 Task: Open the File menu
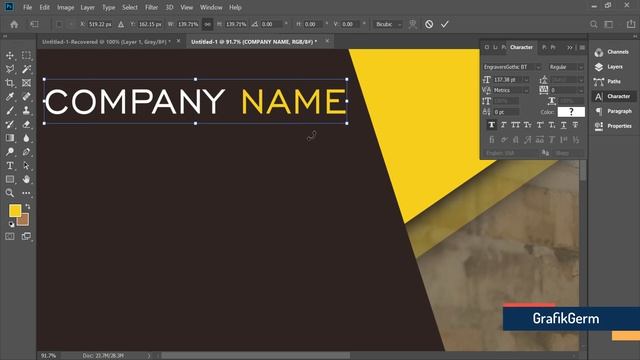[x=27, y=7]
